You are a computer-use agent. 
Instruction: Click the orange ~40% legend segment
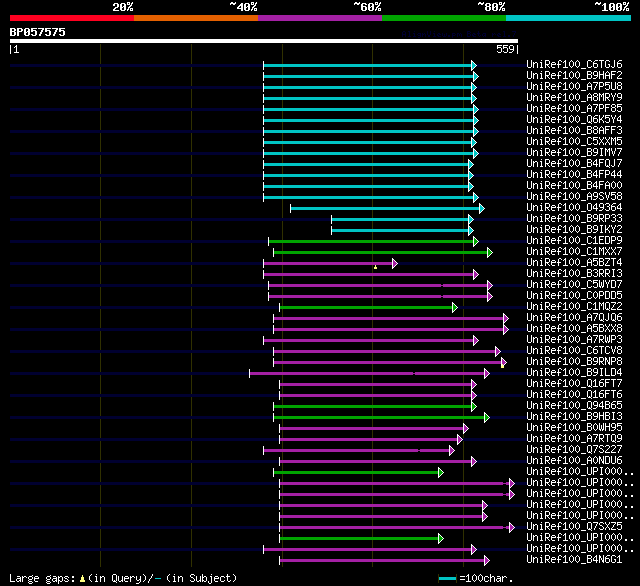[196, 18]
